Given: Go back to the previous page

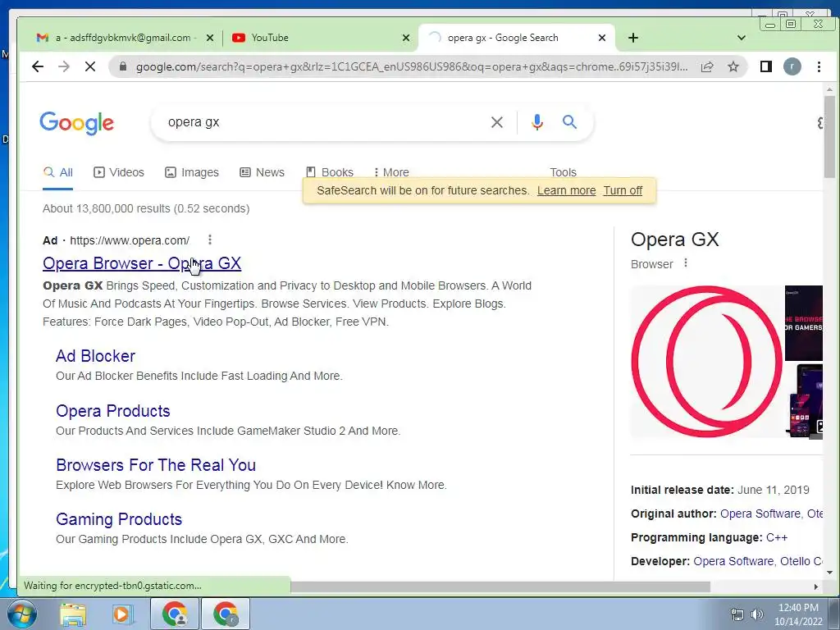Looking at the screenshot, I should point(38,66).
